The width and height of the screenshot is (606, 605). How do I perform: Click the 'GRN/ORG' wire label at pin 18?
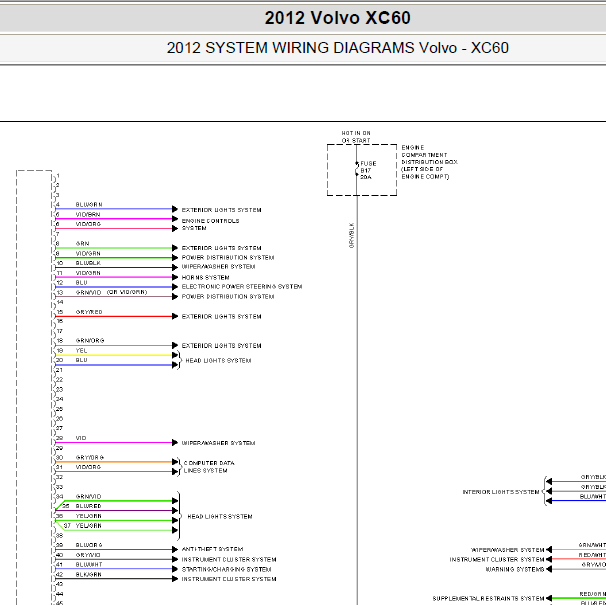90,341
